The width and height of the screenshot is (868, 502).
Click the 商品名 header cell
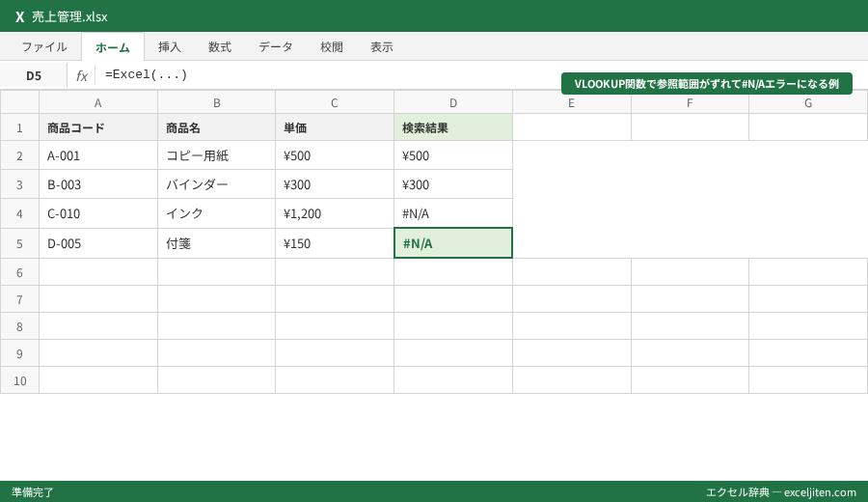[216, 127]
